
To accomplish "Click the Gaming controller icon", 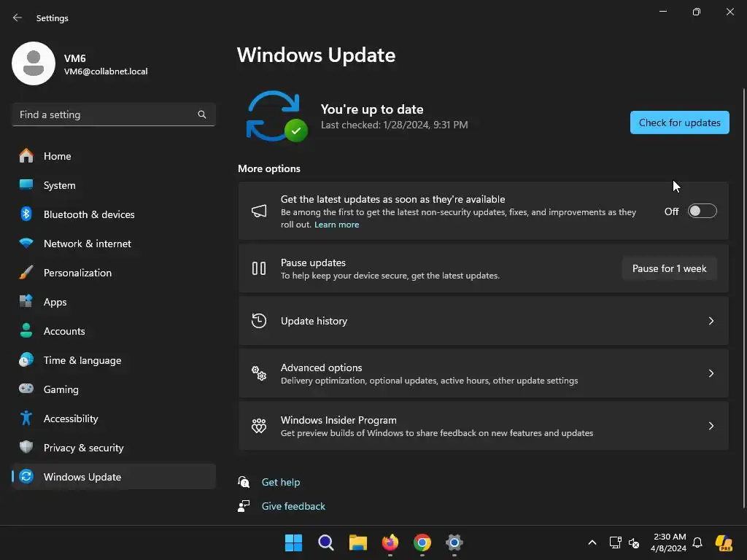I will (x=26, y=389).
